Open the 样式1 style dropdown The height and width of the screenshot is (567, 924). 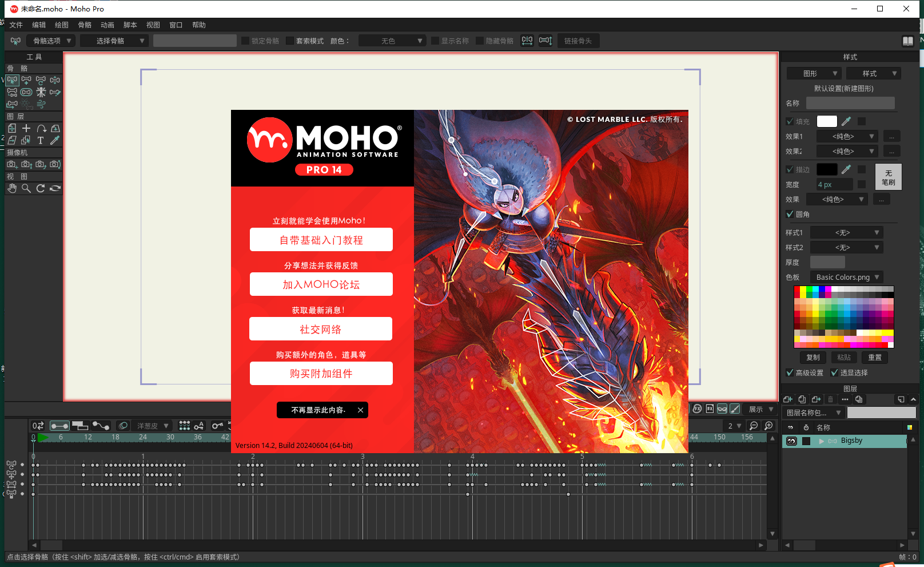[847, 232]
